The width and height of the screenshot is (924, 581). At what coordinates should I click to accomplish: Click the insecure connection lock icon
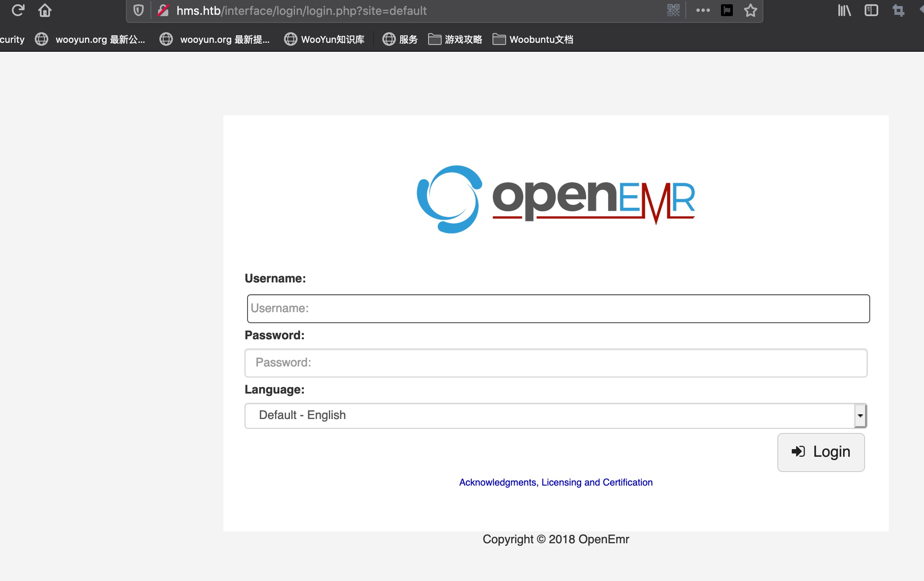click(164, 10)
